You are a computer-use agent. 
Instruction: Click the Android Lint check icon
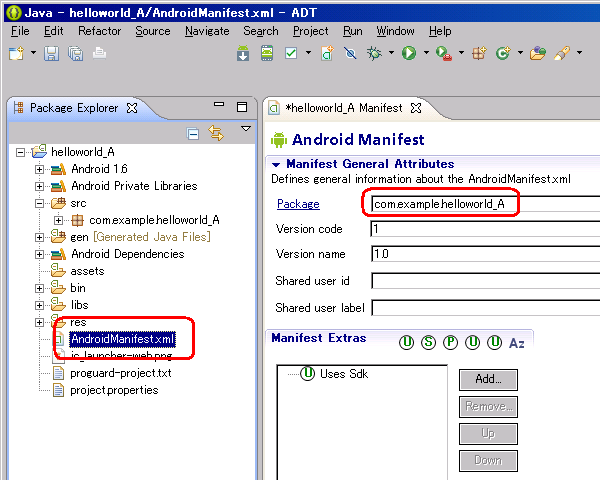[291, 53]
